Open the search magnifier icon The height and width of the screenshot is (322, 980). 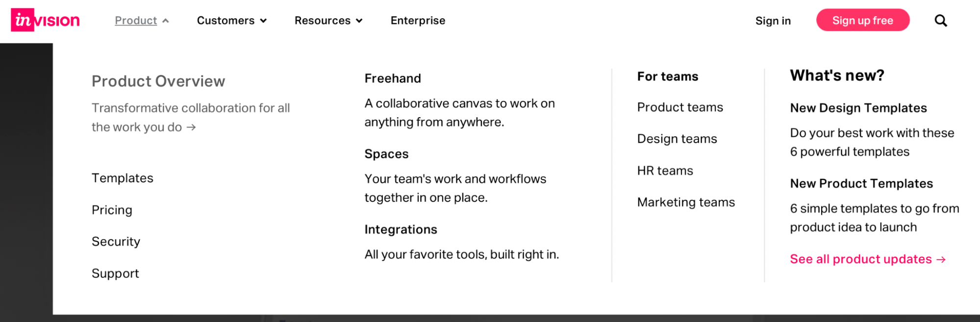[940, 21]
